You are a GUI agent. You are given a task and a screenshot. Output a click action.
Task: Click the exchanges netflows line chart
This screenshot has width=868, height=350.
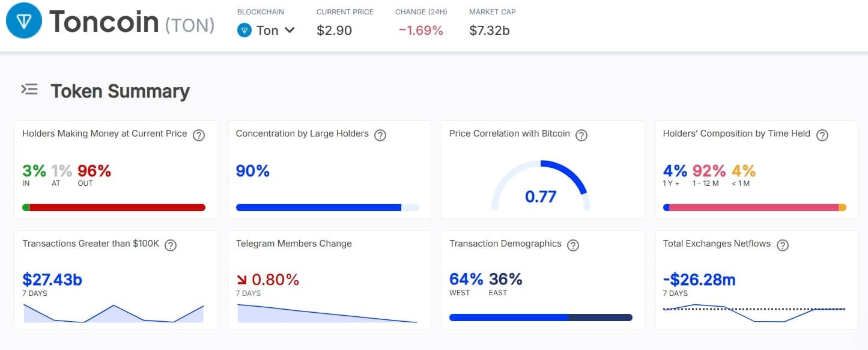754,313
